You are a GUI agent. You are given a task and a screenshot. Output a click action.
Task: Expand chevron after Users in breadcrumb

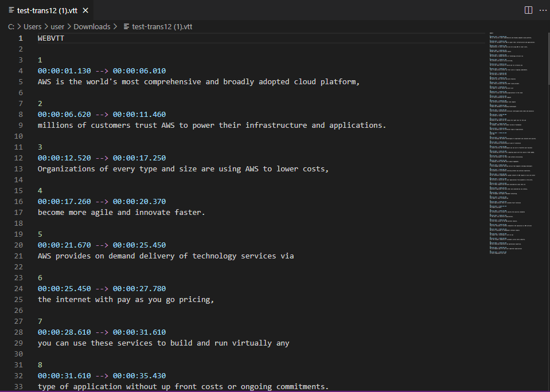coord(46,26)
